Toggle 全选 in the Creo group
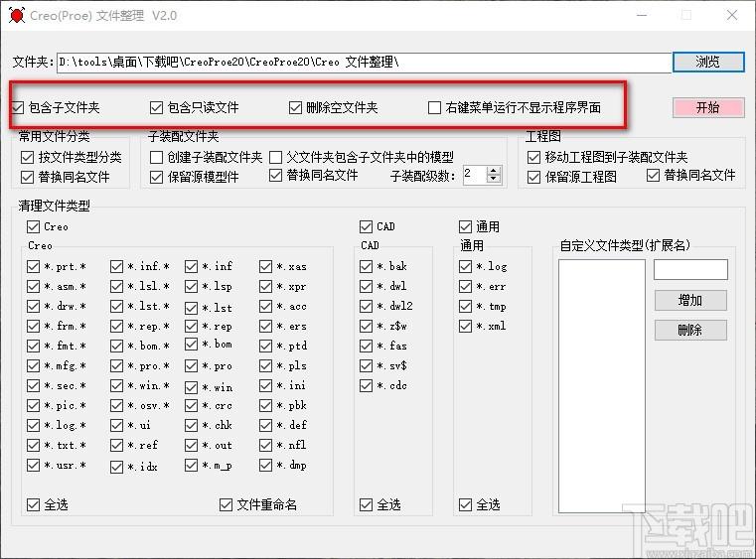756x559 pixels. tap(33, 504)
